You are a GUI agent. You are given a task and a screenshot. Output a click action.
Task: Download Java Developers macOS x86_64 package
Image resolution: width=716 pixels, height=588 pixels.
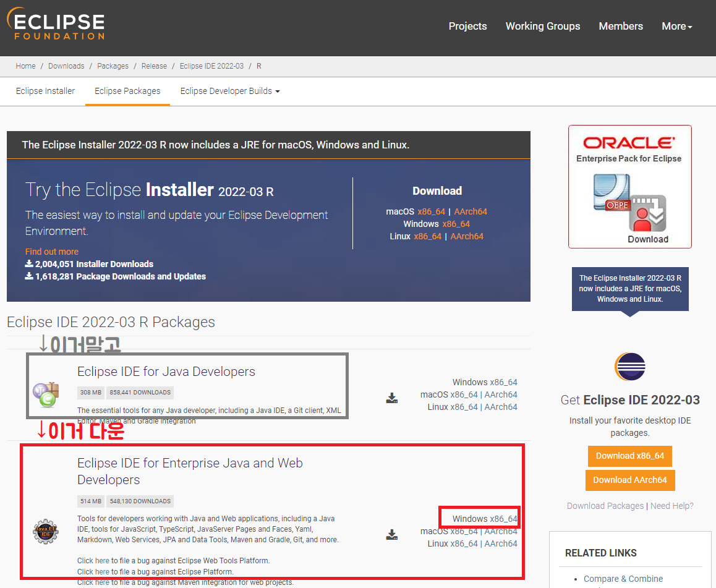[464, 394]
